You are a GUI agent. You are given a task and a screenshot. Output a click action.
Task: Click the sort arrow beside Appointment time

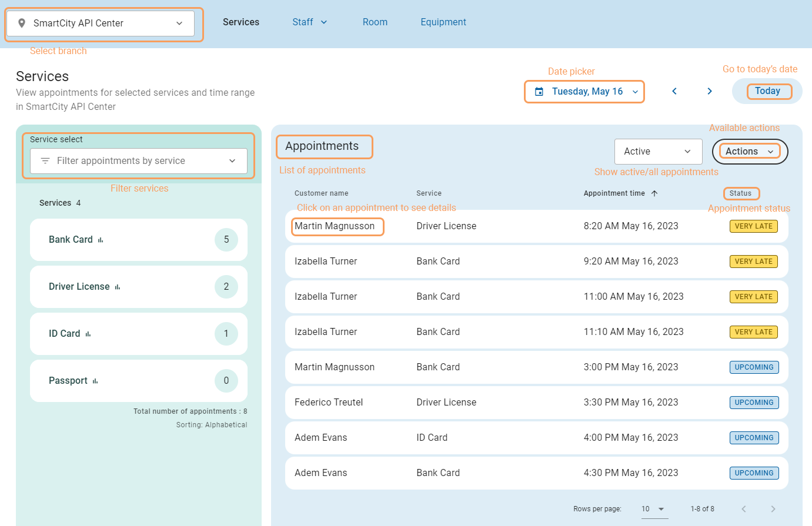point(654,193)
